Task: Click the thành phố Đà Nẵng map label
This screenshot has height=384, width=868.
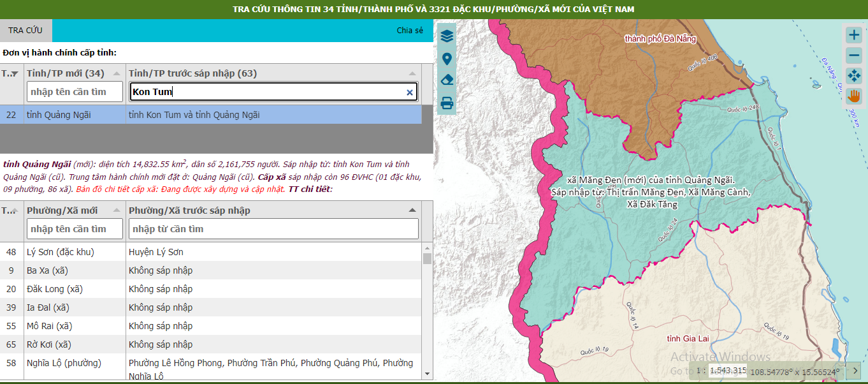Action: tap(660, 38)
